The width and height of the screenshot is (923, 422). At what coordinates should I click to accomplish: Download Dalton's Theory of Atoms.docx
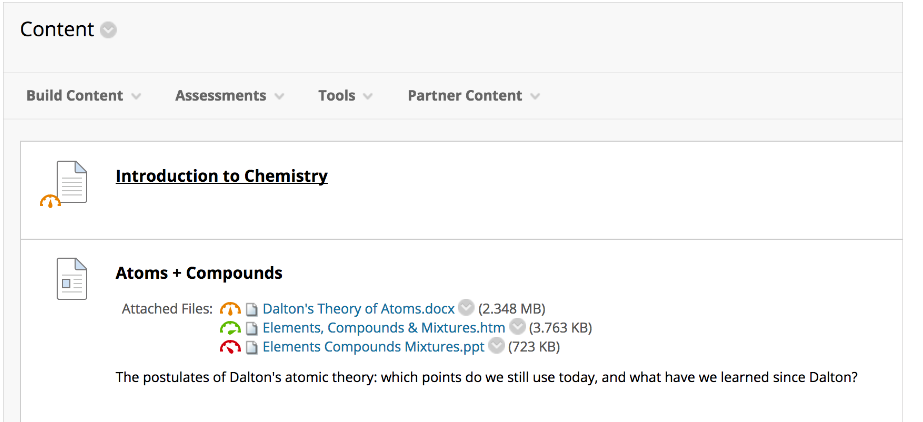(x=358, y=308)
